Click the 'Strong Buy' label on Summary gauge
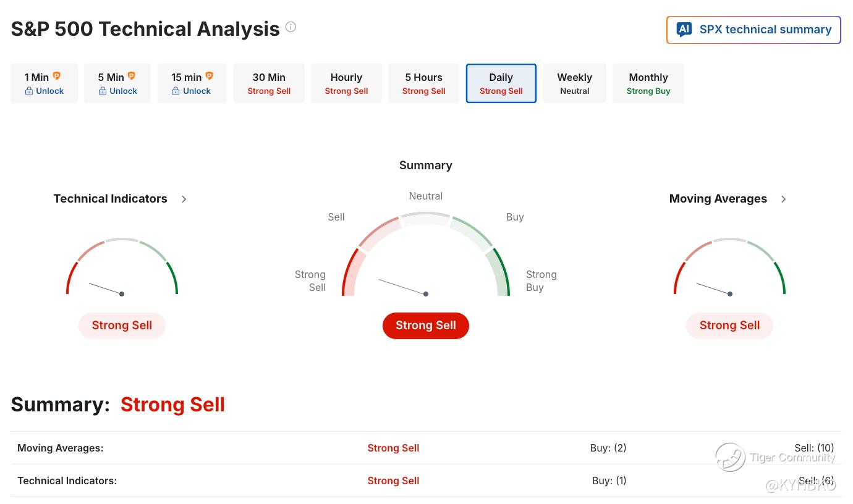Screen dimensions: 853x504 541,280
